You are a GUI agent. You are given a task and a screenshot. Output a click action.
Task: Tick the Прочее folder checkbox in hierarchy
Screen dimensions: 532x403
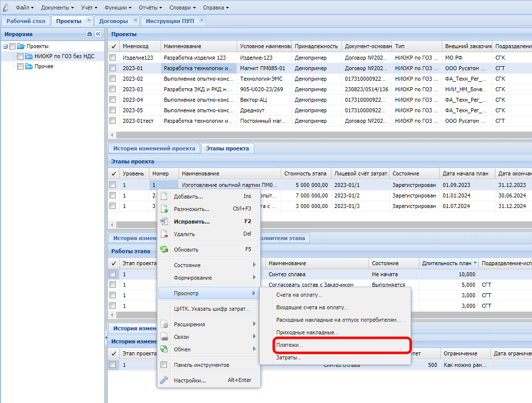coord(20,66)
